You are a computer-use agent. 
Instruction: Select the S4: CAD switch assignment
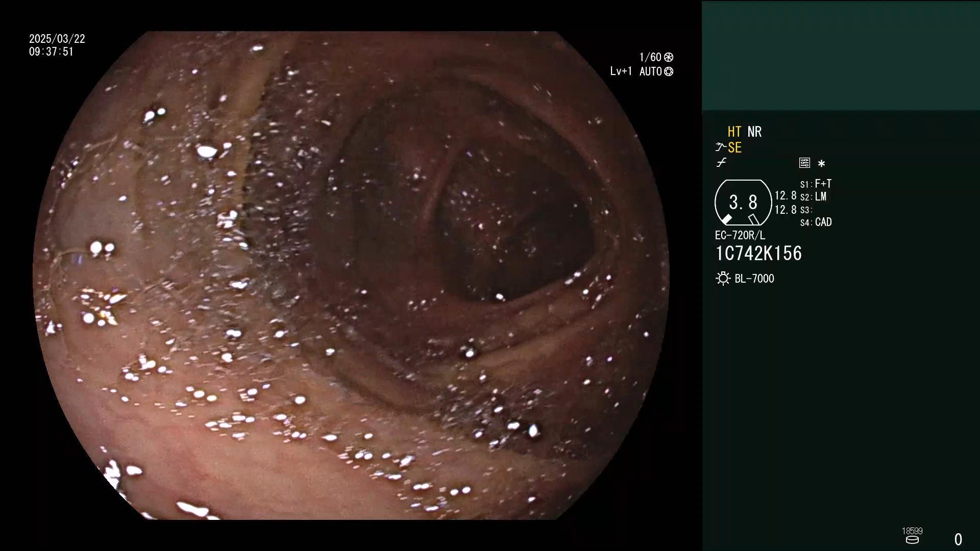(x=816, y=222)
